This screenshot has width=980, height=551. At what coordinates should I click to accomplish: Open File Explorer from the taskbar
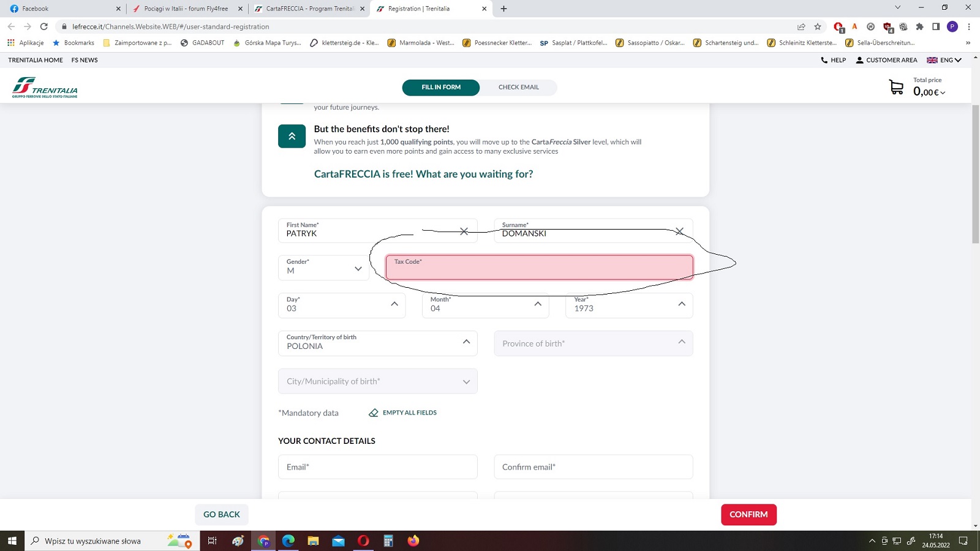point(314,541)
